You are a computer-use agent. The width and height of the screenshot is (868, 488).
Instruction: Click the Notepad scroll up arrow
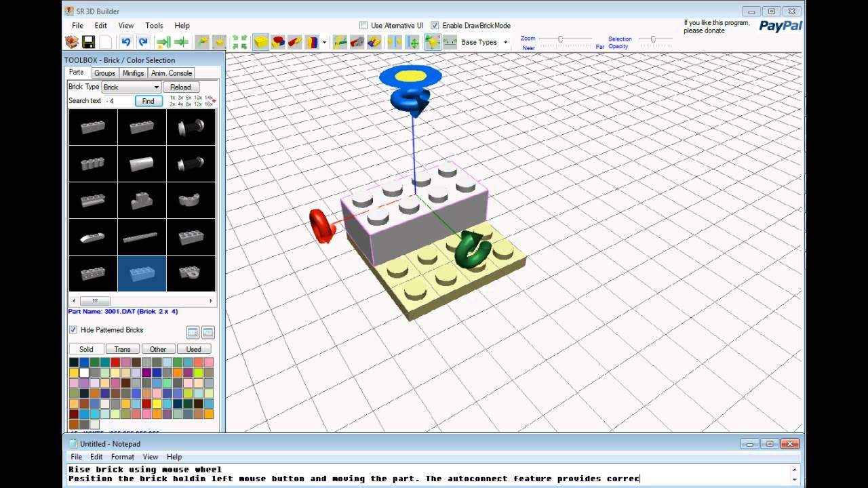(795, 469)
